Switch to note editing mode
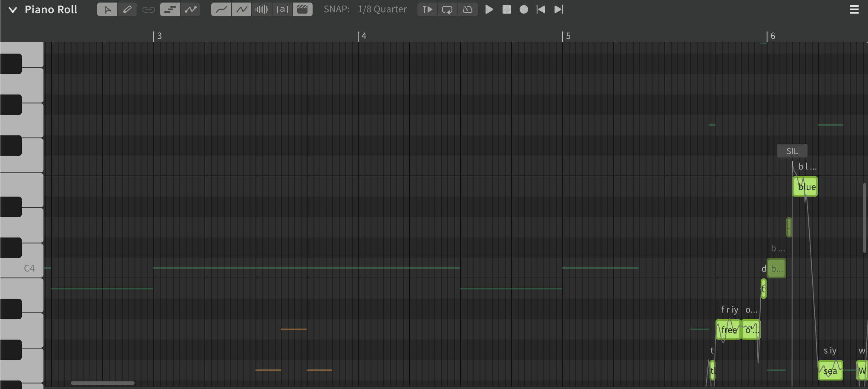This screenshot has width=868, height=389. tap(170, 9)
